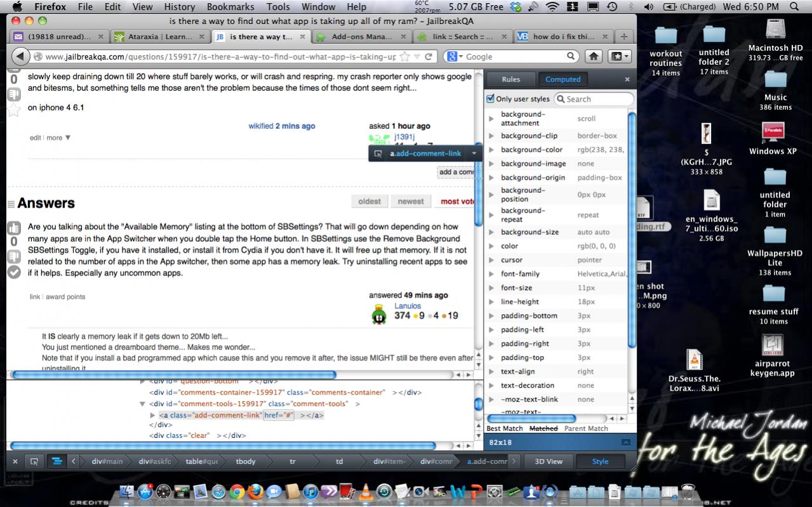Expand the add-comment-link anchor node
The width and height of the screenshot is (812, 507).
152,415
